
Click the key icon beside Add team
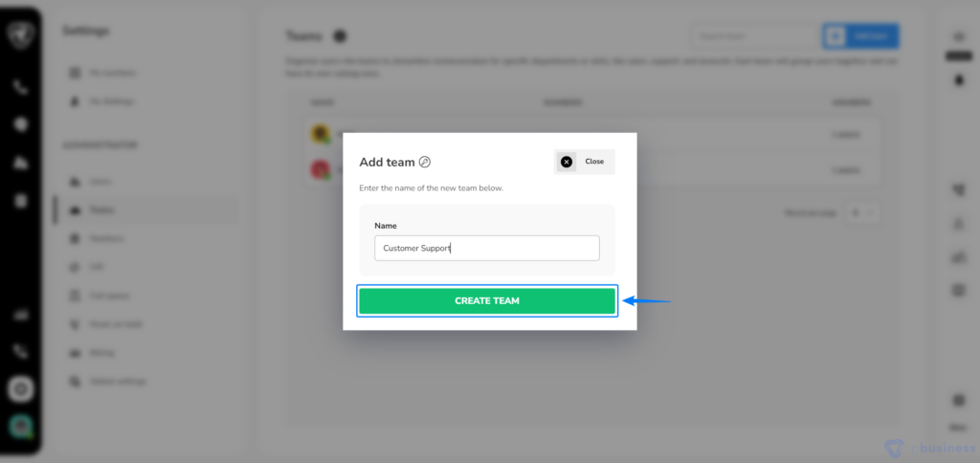pyautogui.click(x=425, y=163)
